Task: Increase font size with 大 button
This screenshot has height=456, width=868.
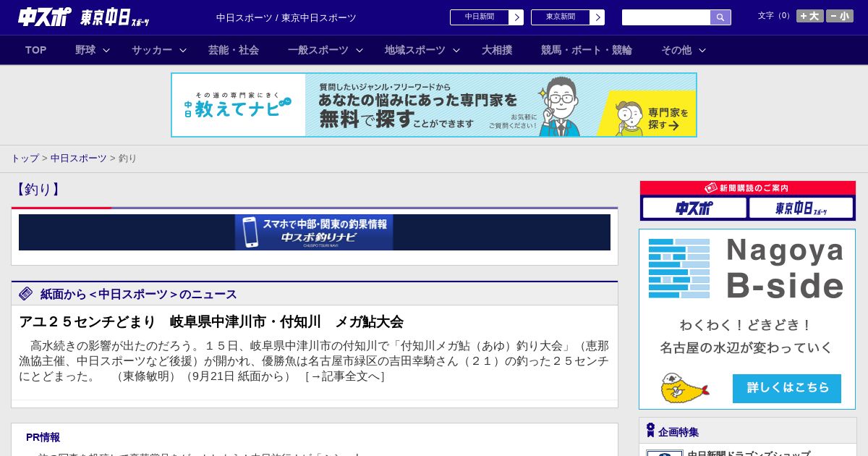Action: point(809,16)
